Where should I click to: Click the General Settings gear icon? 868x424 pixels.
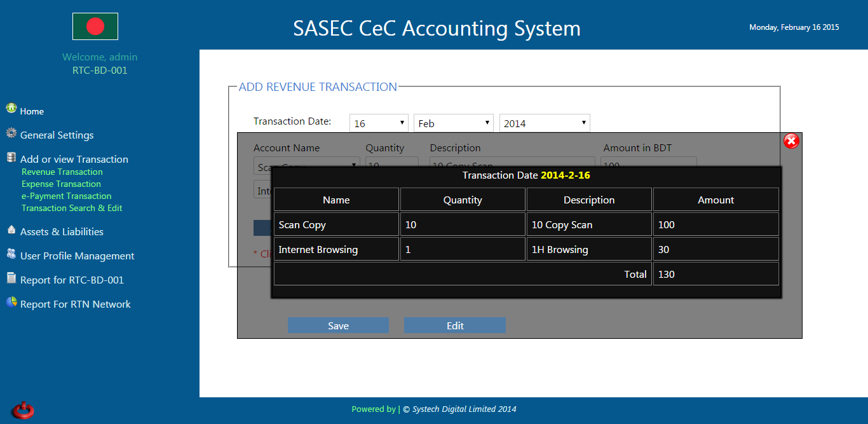pos(11,134)
